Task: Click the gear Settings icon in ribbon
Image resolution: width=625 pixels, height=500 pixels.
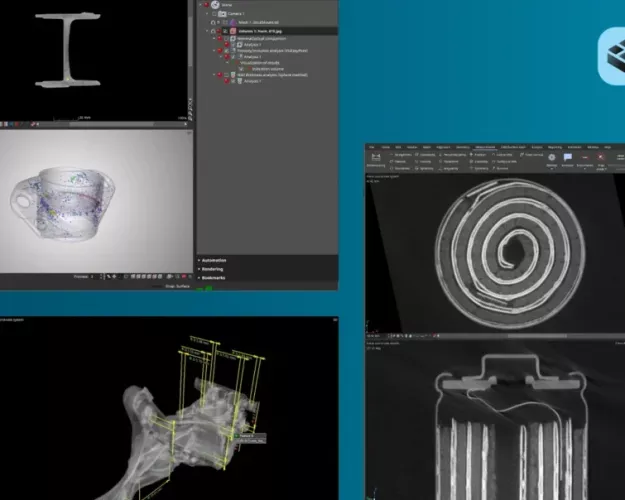Action: pyautogui.click(x=551, y=157)
